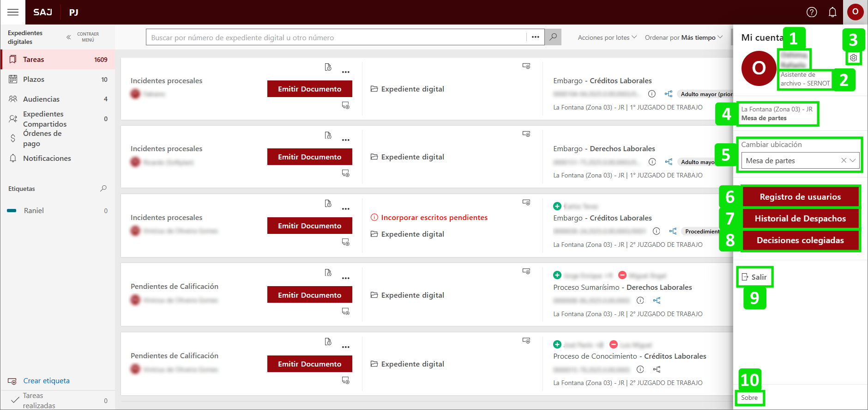The width and height of the screenshot is (868, 410).
Task: Click the Registro de usuarios button
Action: point(800,197)
